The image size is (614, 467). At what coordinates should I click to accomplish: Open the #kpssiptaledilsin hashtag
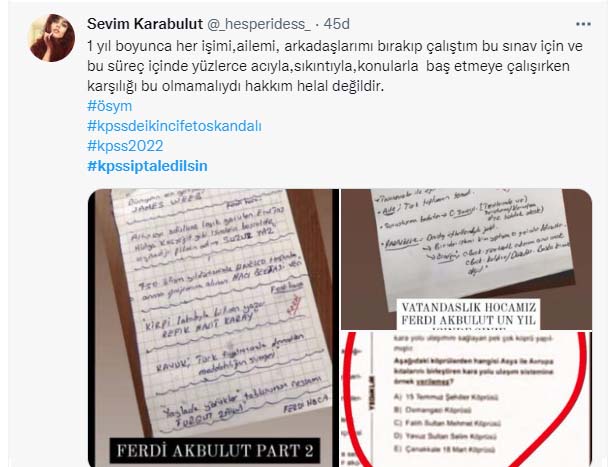coord(147,166)
